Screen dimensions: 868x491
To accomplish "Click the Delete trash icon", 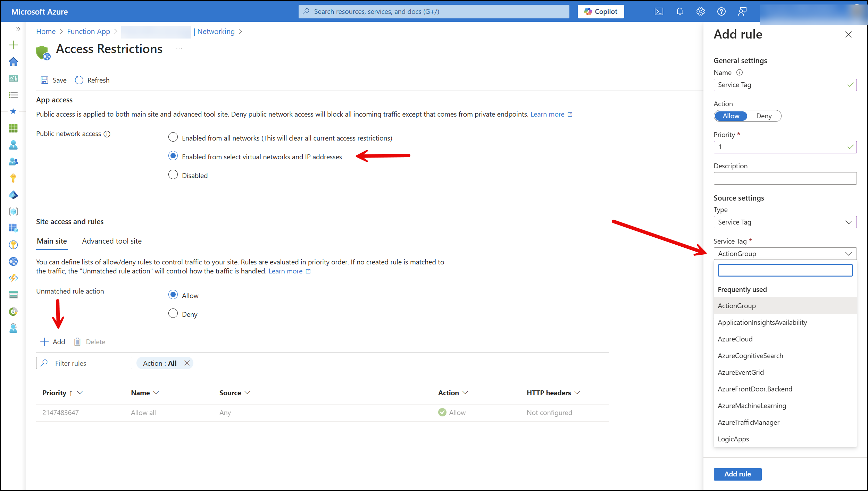I will [x=77, y=342].
